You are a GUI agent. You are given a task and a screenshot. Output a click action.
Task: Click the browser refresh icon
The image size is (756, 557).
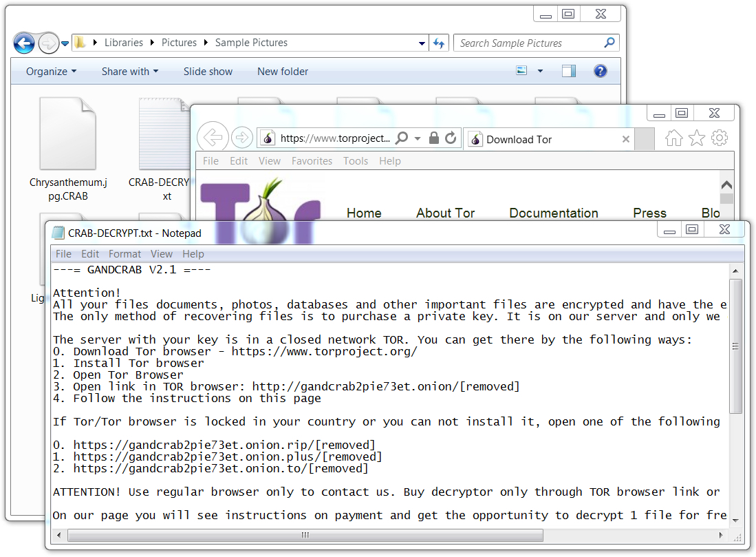(451, 138)
